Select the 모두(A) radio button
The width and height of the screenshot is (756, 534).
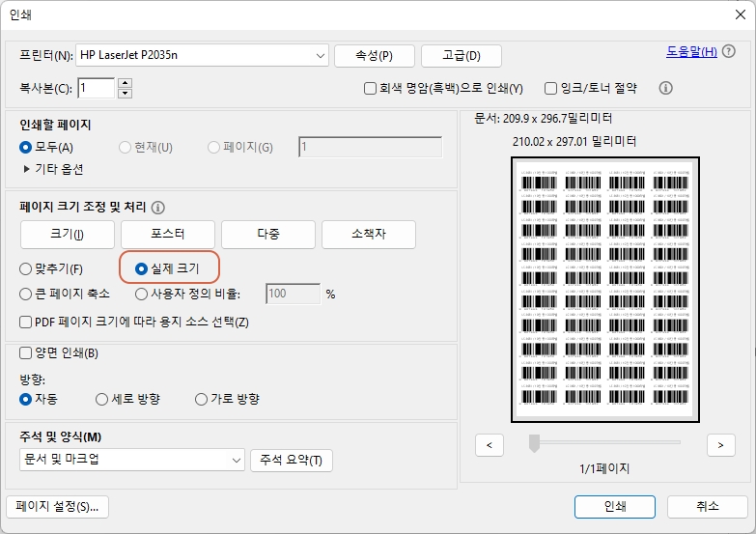[25, 147]
